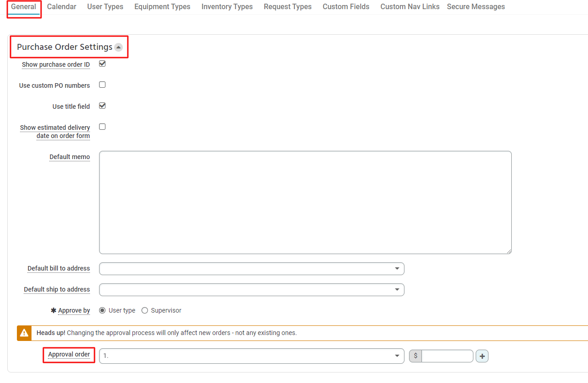Click inside the approval amount input field
588x383 pixels.
point(447,356)
